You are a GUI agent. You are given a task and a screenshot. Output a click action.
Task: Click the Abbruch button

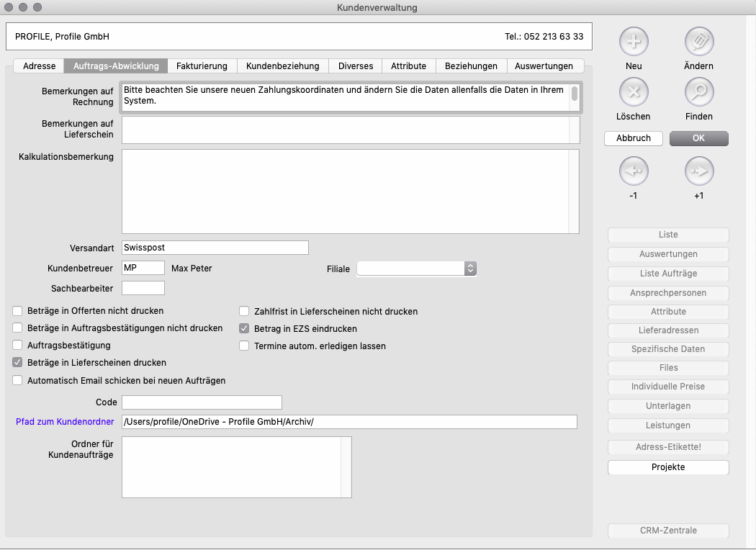(x=634, y=138)
